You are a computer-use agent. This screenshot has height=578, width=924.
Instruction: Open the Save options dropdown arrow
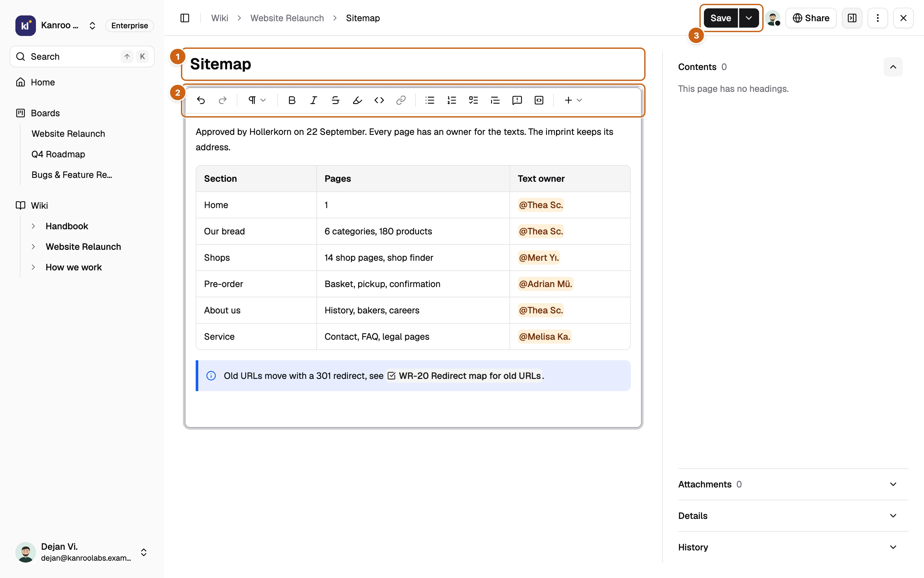point(749,18)
